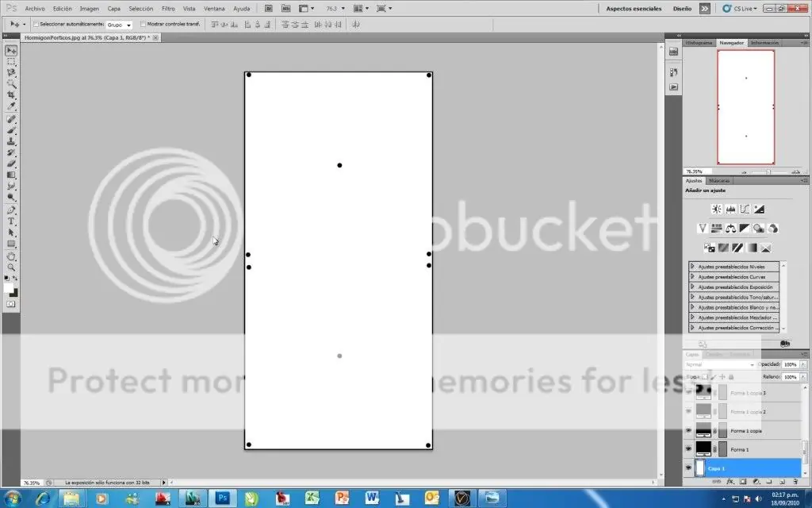
Task: Open the Opacidad slider arrow
Action: point(803,364)
